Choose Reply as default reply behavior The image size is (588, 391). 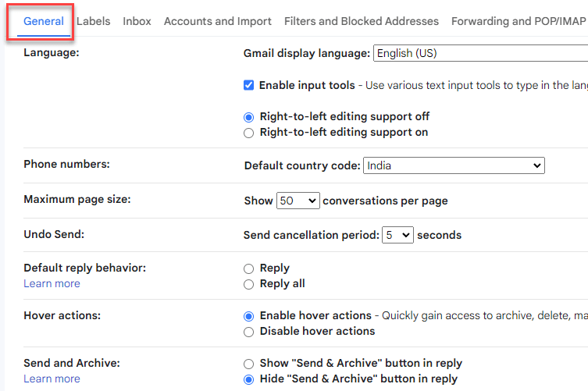pos(249,268)
